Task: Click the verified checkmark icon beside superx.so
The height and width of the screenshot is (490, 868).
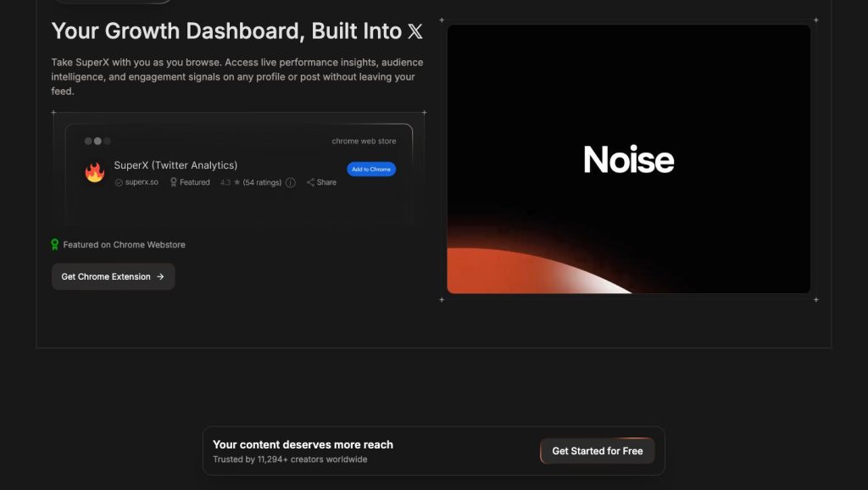Action: click(x=119, y=182)
